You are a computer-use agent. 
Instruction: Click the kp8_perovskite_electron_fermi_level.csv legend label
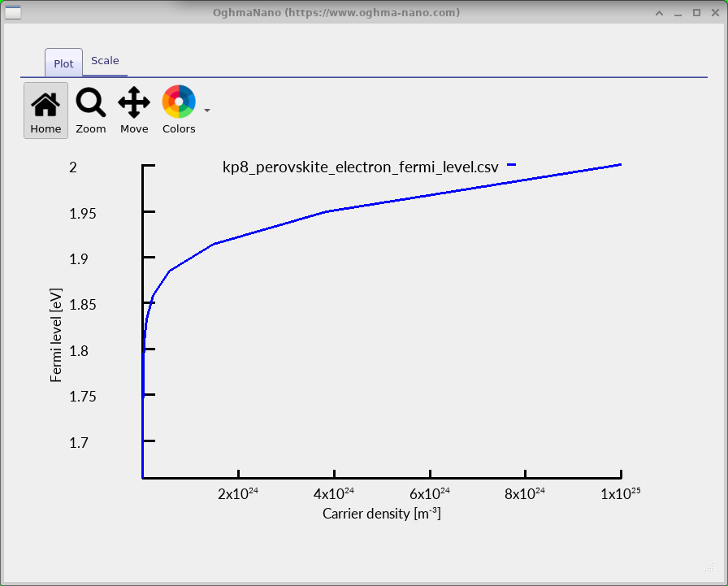click(360, 167)
